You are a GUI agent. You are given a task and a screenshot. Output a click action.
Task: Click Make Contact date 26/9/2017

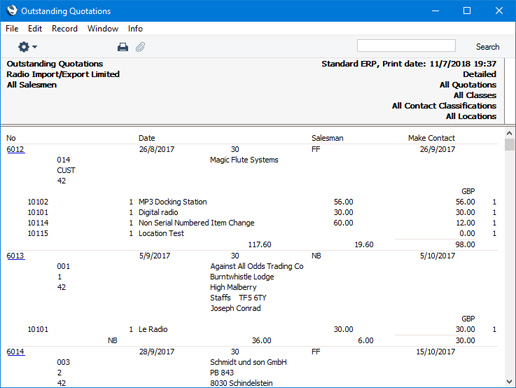437,149
